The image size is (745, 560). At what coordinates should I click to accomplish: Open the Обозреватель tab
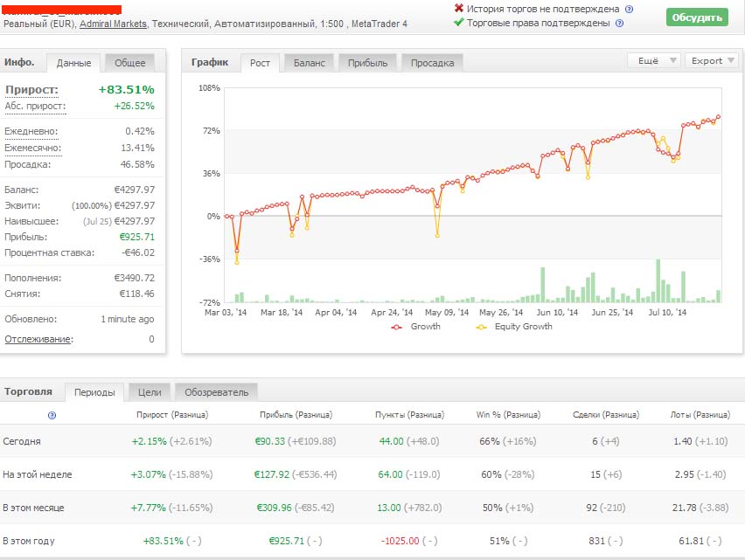216,392
